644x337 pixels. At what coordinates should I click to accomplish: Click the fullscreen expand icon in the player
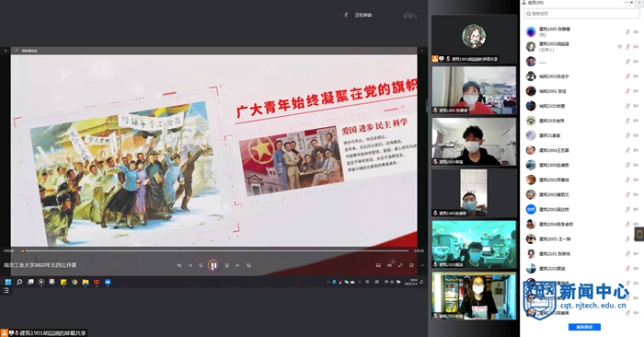tap(400, 265)
